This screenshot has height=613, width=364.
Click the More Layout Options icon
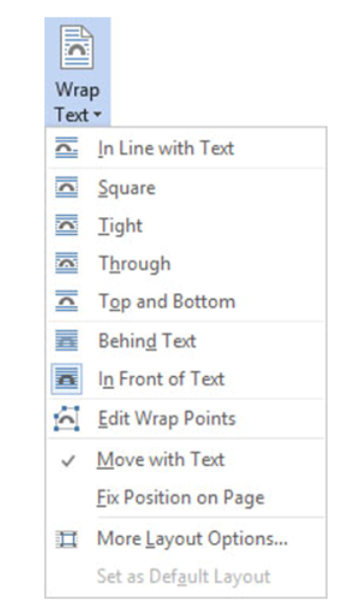tap(66, 539)
